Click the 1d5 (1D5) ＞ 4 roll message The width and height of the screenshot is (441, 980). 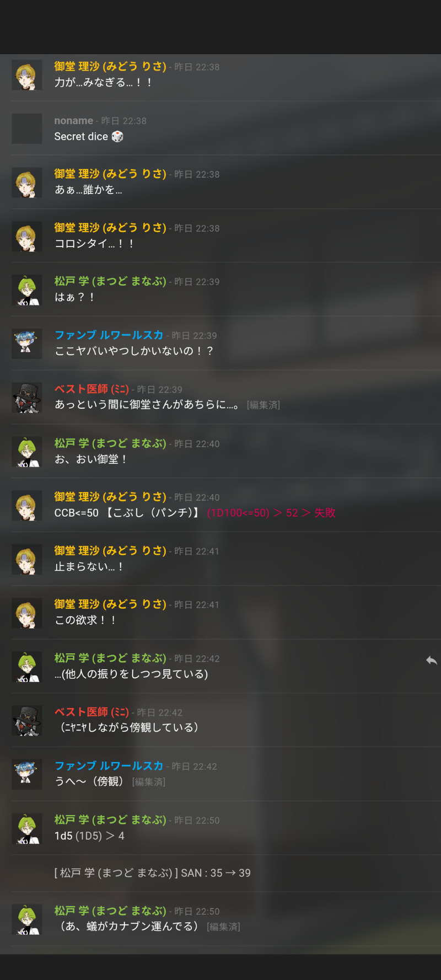(x=89, y=836)
